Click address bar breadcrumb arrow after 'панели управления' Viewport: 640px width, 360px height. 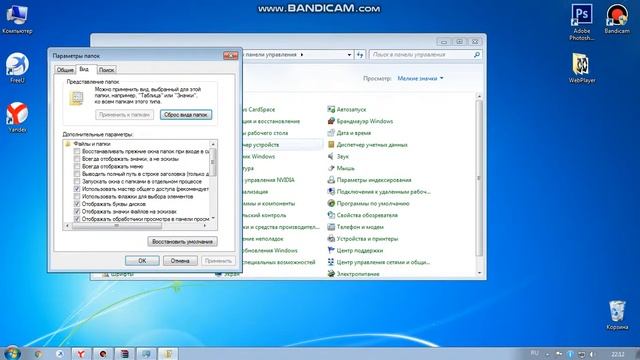pyautogui.click(x=302, y=54)
